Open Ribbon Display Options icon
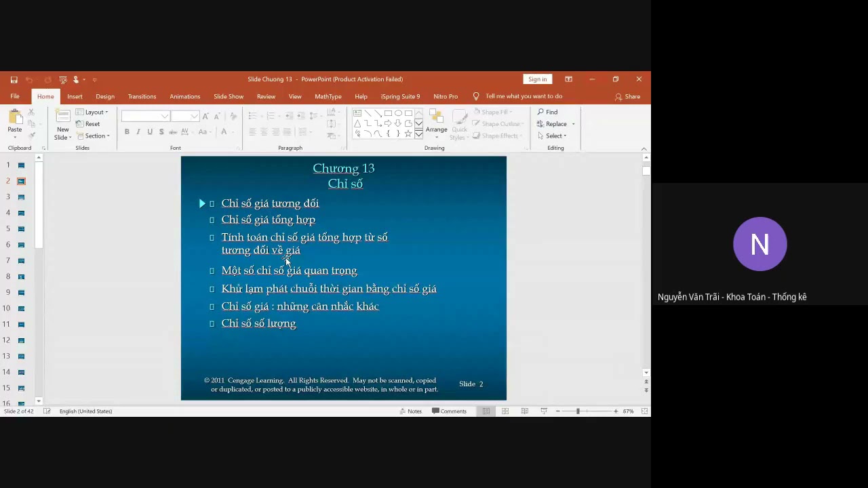868x488 pixels. point(568,79)
